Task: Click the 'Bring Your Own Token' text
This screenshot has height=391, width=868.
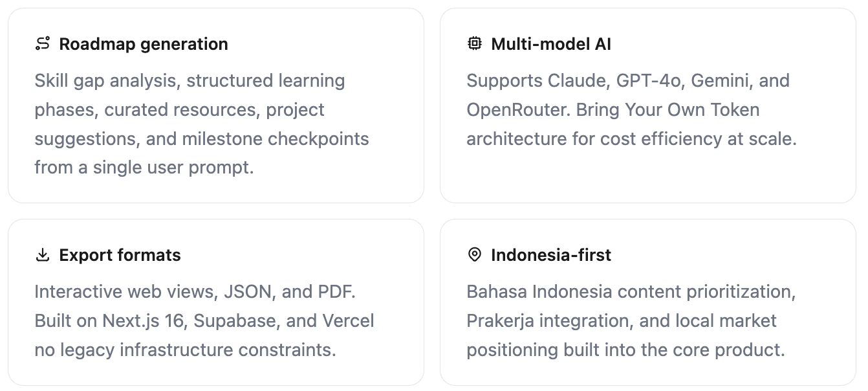Action: click(x=668, y=110)
